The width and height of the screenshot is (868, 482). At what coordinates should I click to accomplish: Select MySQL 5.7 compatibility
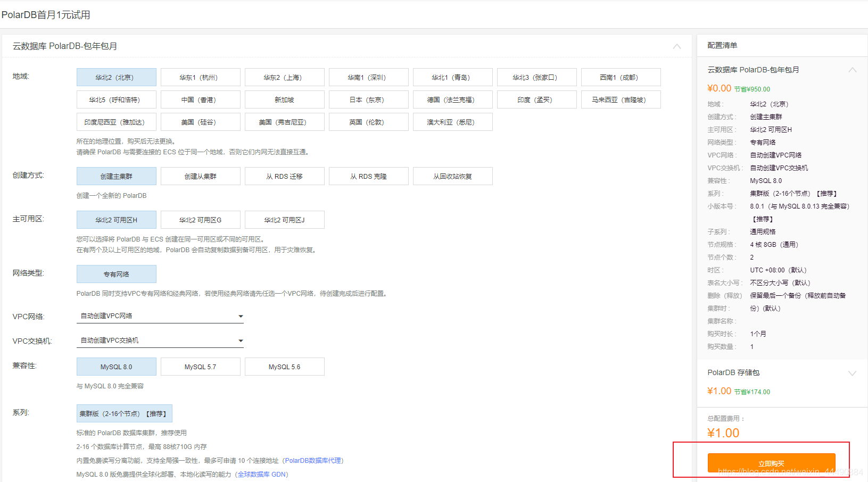click(200, 367)
